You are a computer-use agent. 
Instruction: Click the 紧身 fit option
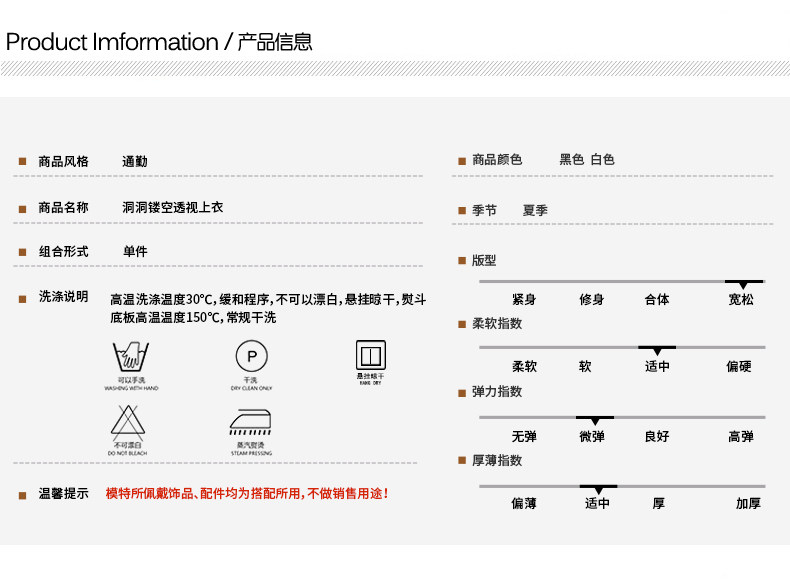tap(524, 299)
